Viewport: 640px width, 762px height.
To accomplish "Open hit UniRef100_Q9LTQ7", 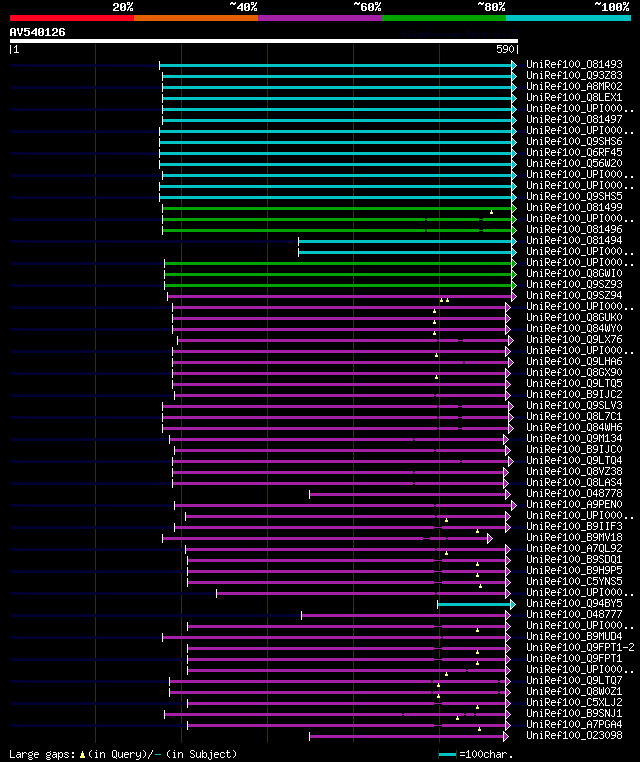I will (x=574, y=680).
